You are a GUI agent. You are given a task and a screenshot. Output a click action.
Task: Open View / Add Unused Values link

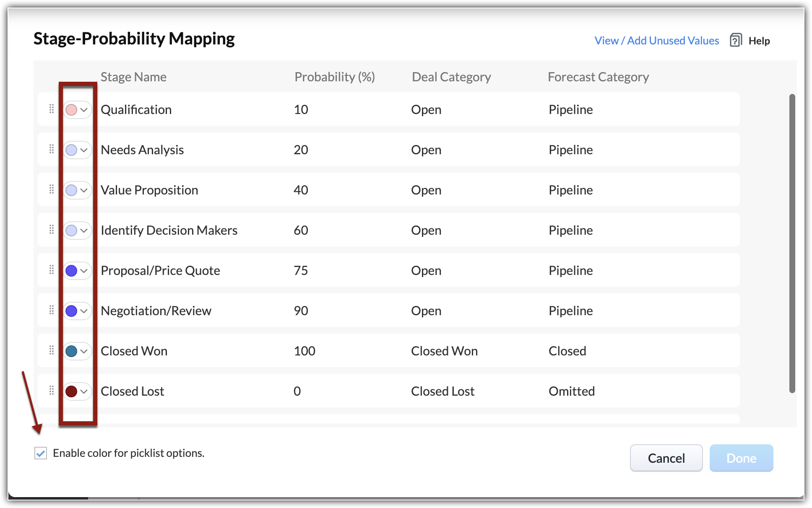pyautogui.click(x=656, y=41)
